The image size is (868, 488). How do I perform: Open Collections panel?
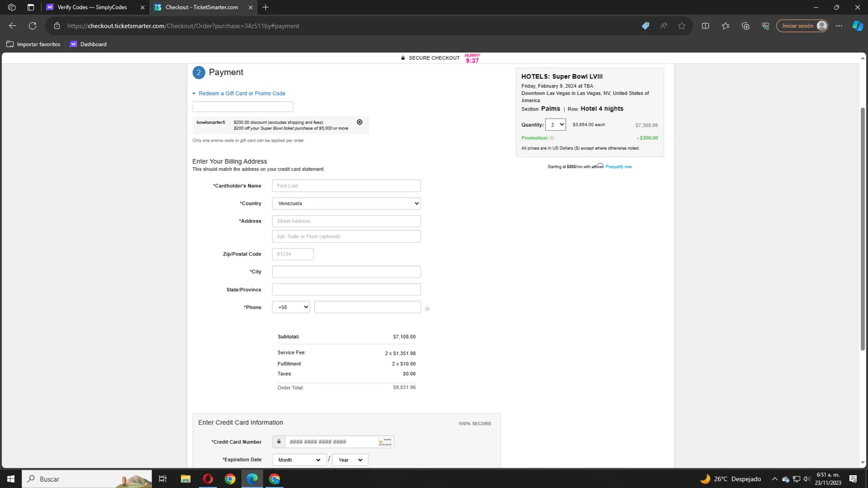745,26
